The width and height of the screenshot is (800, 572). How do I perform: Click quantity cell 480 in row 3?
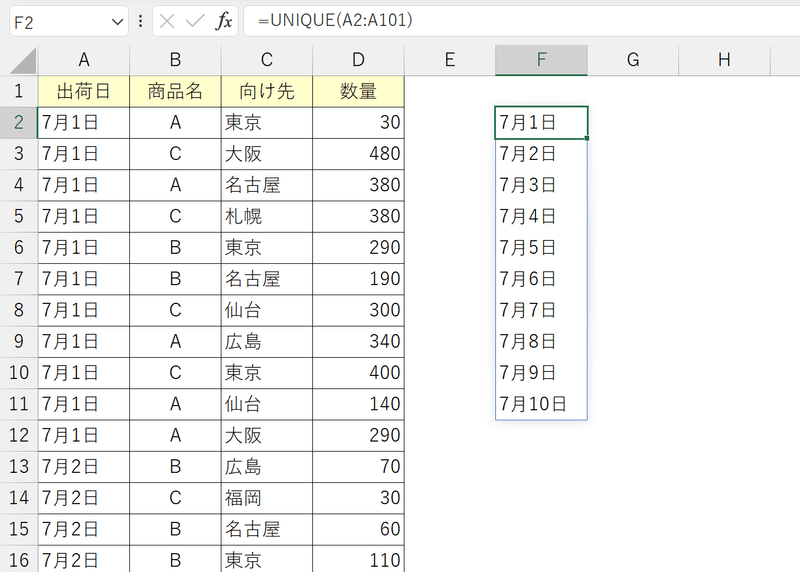[x=358, y=154]
